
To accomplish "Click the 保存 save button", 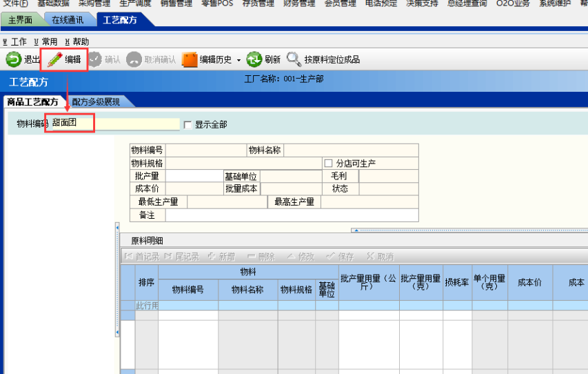I will [x=341, y=257].
